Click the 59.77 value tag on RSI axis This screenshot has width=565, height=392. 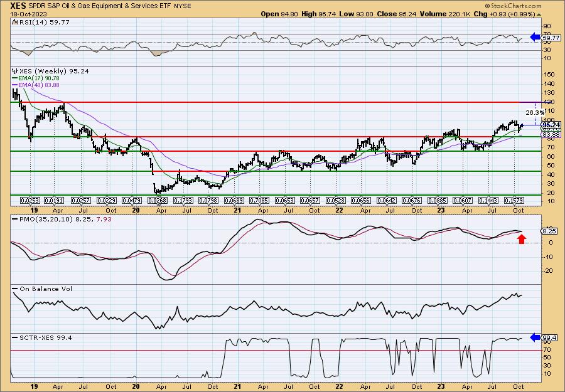tap(551, 38)
